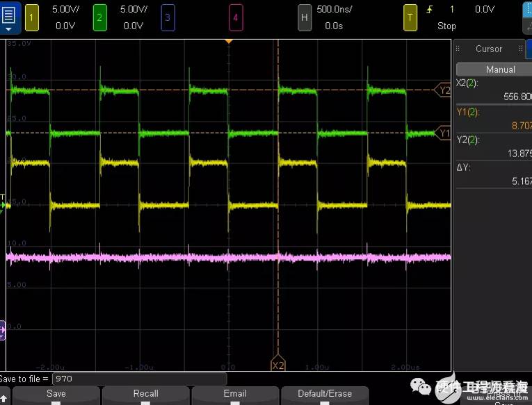Open the Manual cursor mode selector
Screen dimensions: 532x405
(494, 69)
